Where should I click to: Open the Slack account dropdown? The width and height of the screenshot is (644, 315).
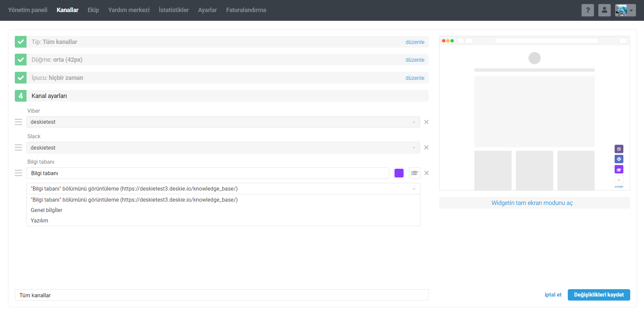(x=223, y=148)
